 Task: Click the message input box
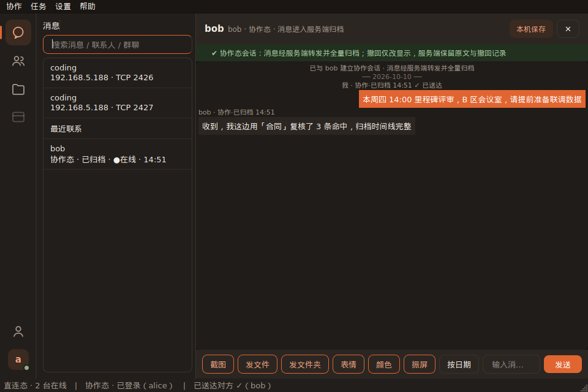coord(511,364)
